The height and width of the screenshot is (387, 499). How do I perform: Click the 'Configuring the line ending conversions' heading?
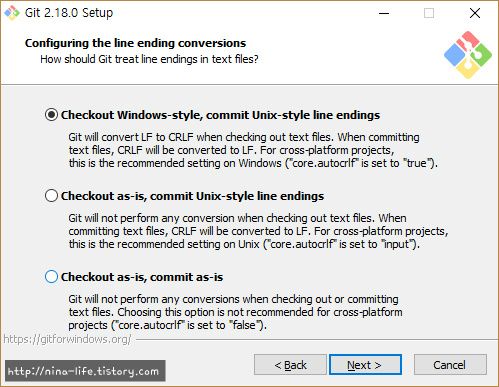tap(135, 43)
